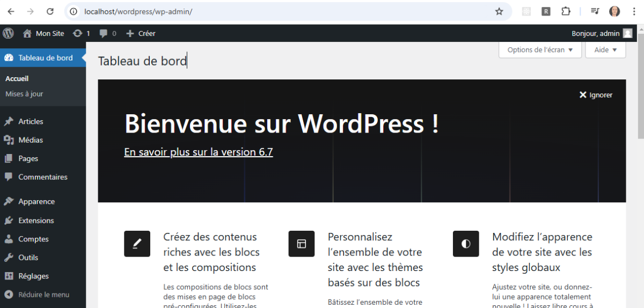Open the Articles menu
Viewport: 644px width, 308px height.
(x=43, y=121)
